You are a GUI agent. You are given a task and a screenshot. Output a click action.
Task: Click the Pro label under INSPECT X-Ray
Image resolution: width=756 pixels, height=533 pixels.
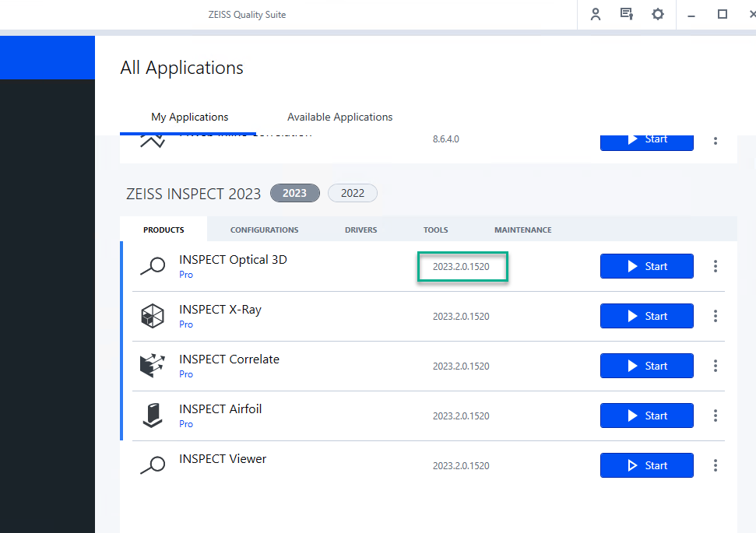click(x=186, y=324)
